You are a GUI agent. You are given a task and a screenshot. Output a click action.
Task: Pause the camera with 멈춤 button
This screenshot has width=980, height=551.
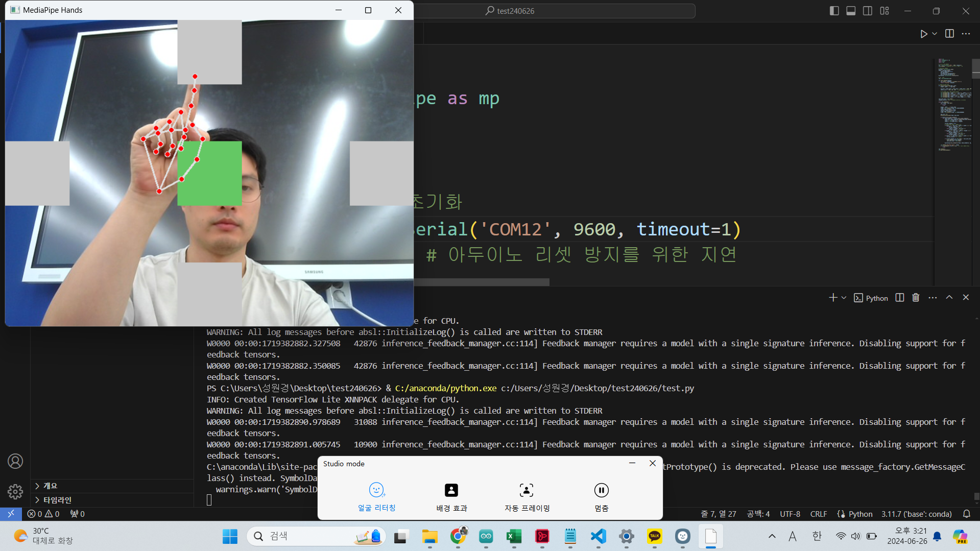(602, 496)
